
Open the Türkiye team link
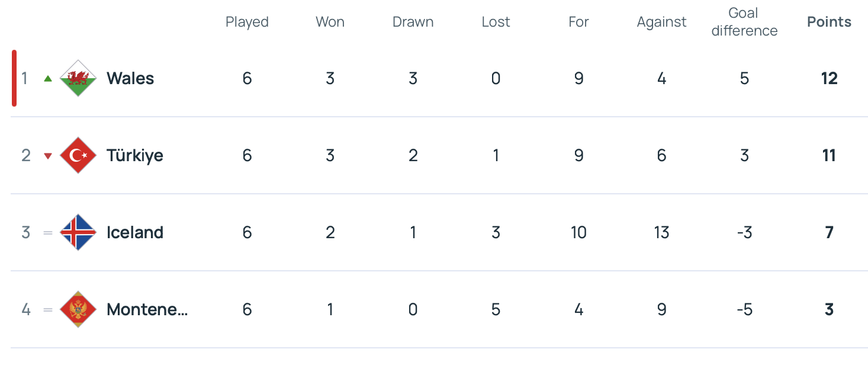135,155
